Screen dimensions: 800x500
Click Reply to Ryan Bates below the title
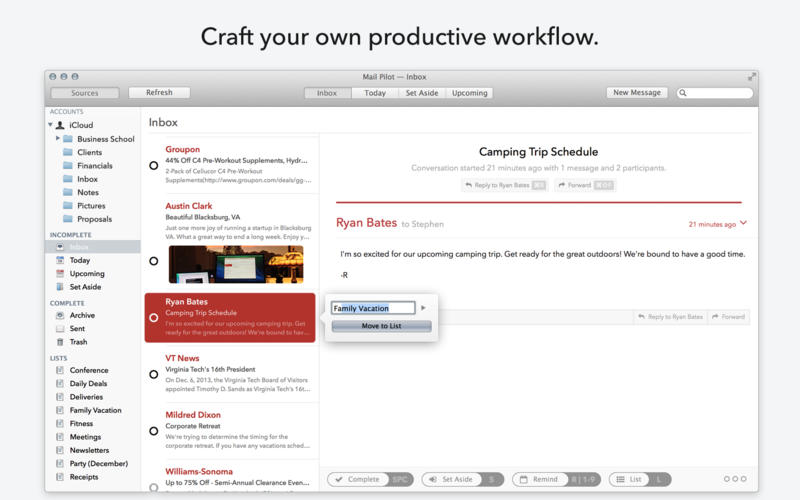(505, 185)
